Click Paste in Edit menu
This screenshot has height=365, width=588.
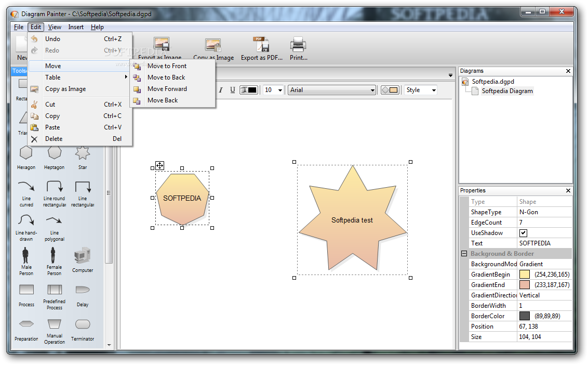[x=80, y=127]
